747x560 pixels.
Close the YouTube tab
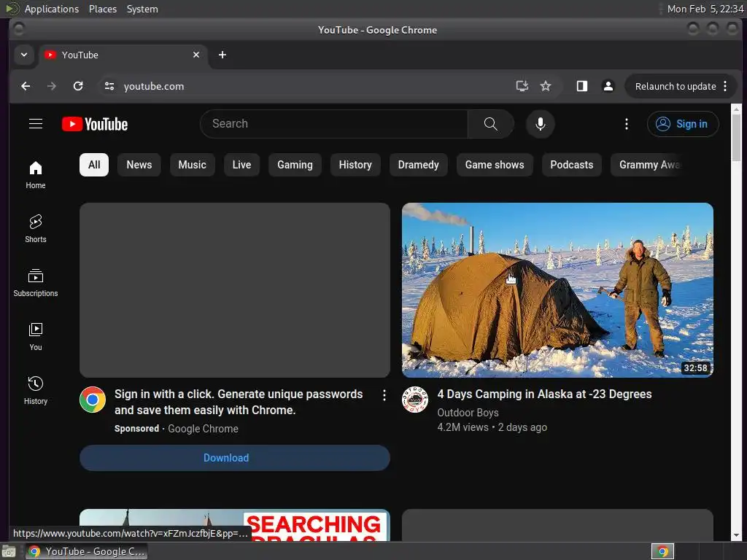pos(196,55)
